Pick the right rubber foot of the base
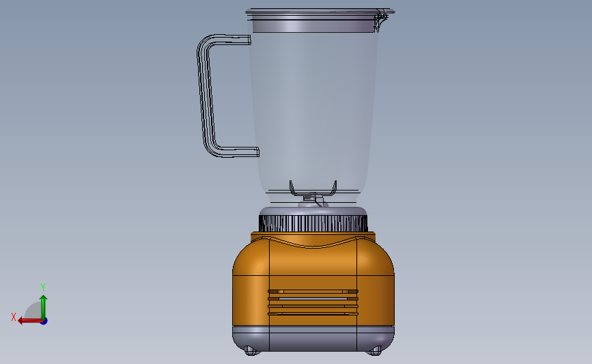 375,351
